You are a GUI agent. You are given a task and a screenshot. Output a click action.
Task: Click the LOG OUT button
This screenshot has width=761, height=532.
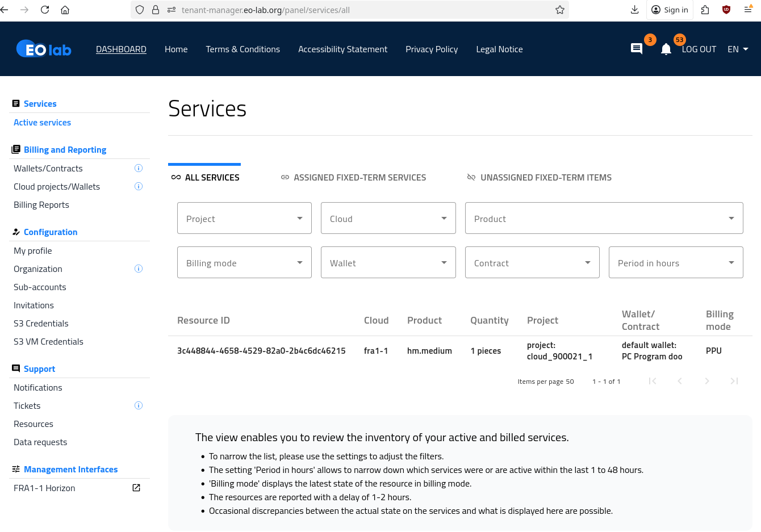(x=699, y=49)
